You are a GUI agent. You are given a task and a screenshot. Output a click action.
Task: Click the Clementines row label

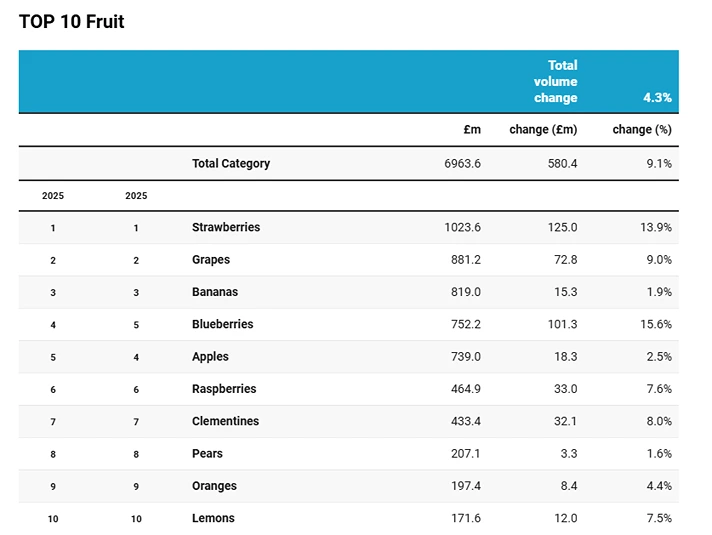[225, 421]
